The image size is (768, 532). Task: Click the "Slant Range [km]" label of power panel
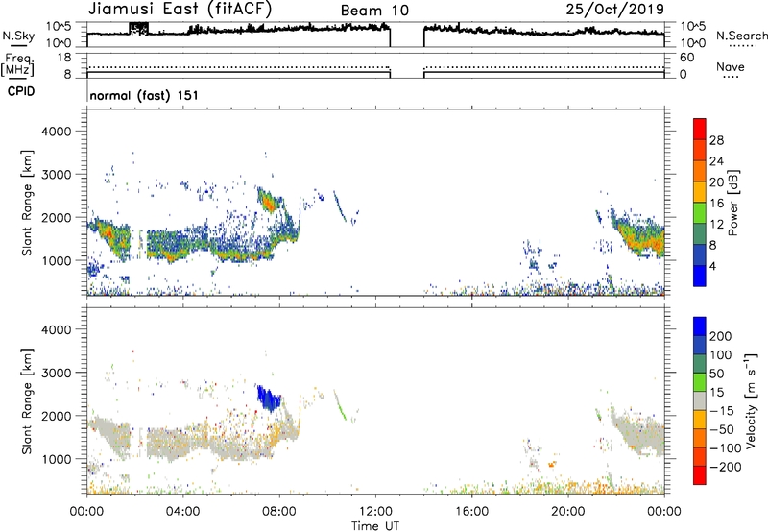pos(27,203)
